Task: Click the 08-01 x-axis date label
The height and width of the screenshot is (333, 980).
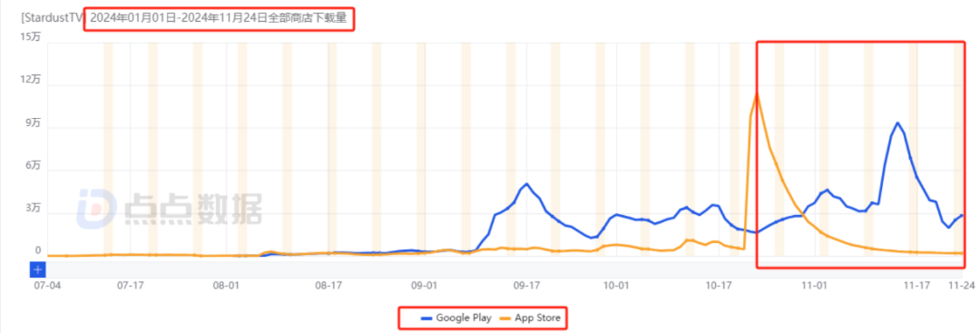Action: click(x=227, y=285)
